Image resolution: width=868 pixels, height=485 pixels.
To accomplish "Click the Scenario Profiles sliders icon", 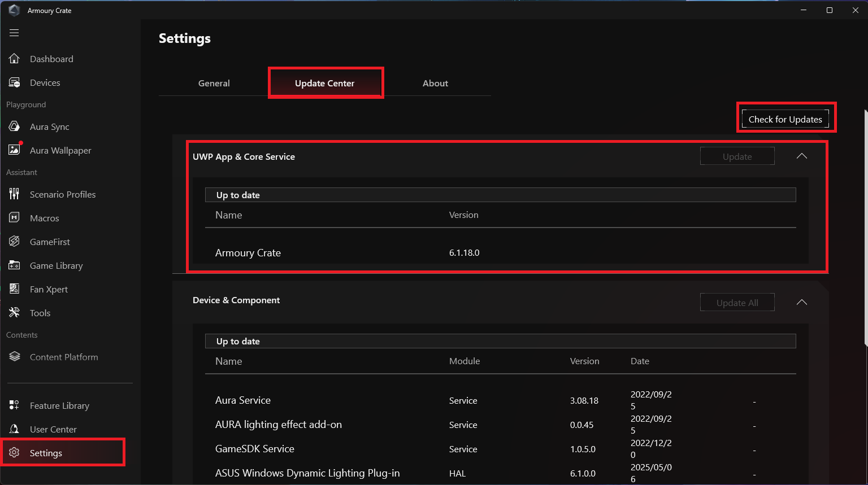I will click(14, 194).
